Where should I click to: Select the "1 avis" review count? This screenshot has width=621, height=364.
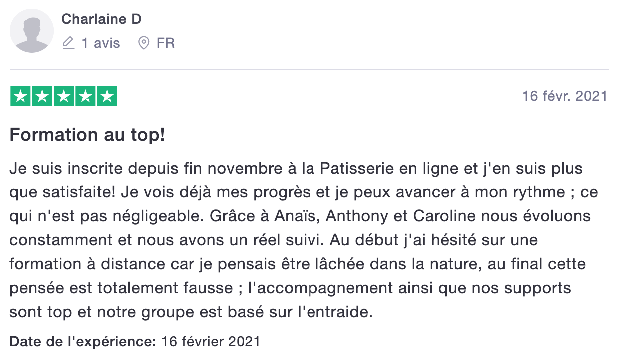[101, 43]
